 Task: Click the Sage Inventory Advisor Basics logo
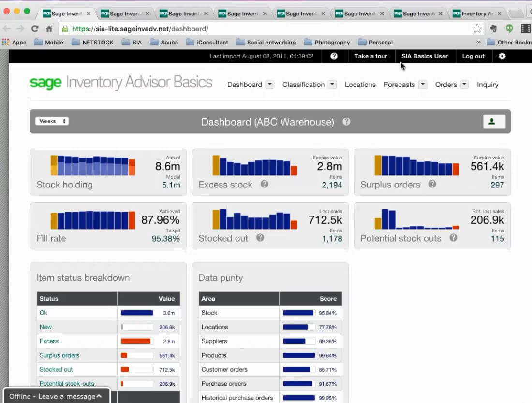118,83
